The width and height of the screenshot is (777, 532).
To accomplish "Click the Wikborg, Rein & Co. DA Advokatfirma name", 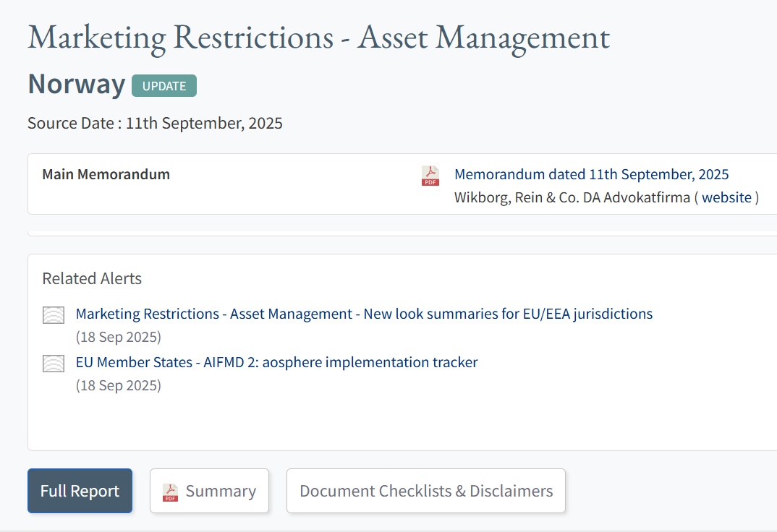I will (572, 197).
